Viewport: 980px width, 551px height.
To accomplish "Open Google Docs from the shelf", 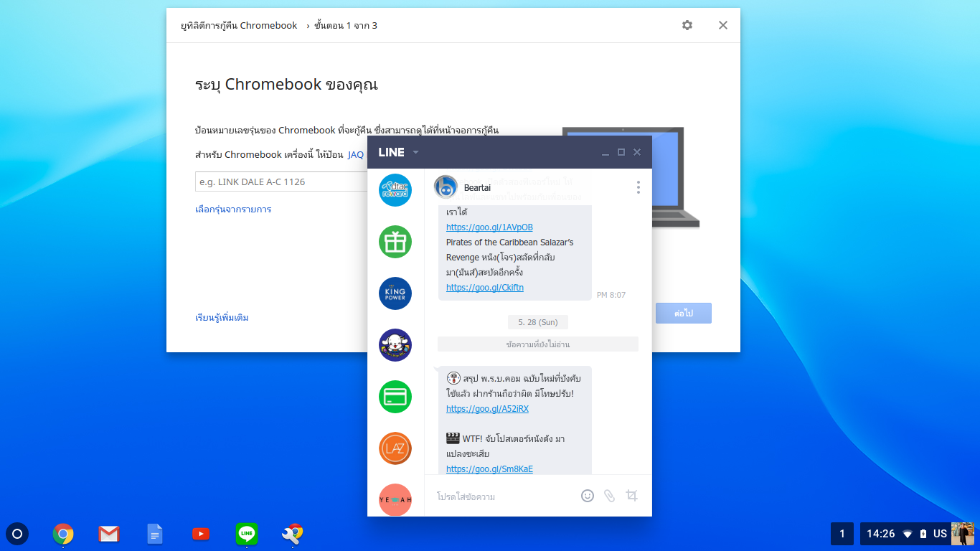I will pos(155,534).
